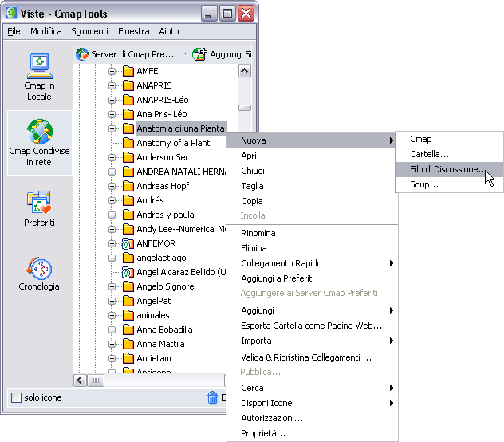Select Elimina in the context menu
Viewport: 504px width, 442px height.
tap(312, 248)
